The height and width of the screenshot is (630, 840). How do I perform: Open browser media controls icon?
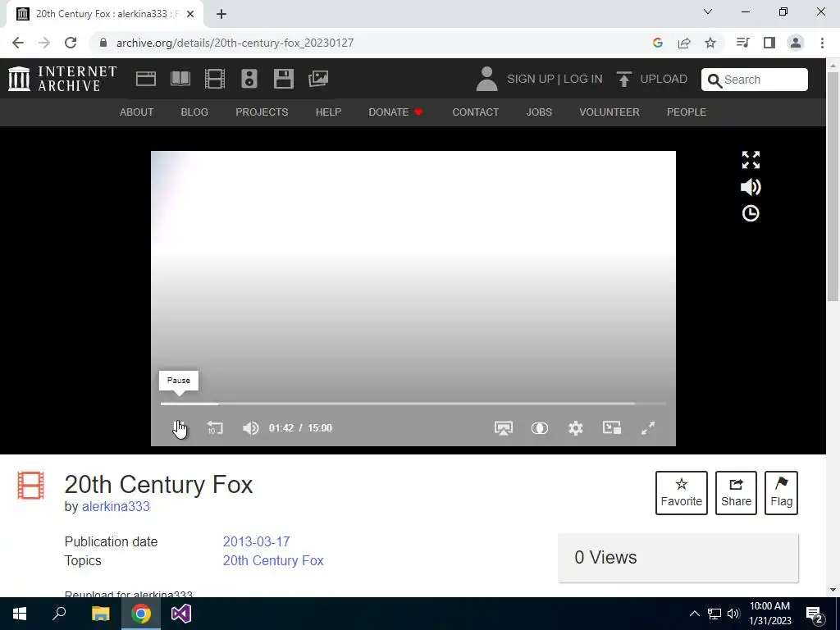click(742, 43)
